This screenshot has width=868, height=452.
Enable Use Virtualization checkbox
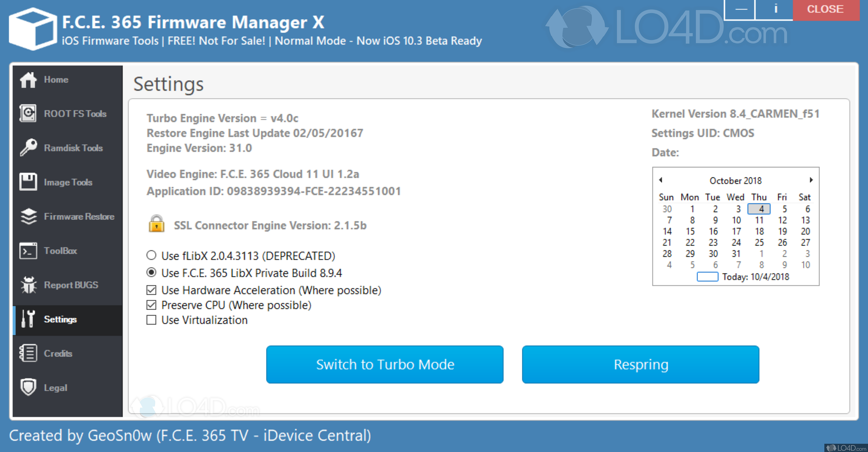coord(151,320)
